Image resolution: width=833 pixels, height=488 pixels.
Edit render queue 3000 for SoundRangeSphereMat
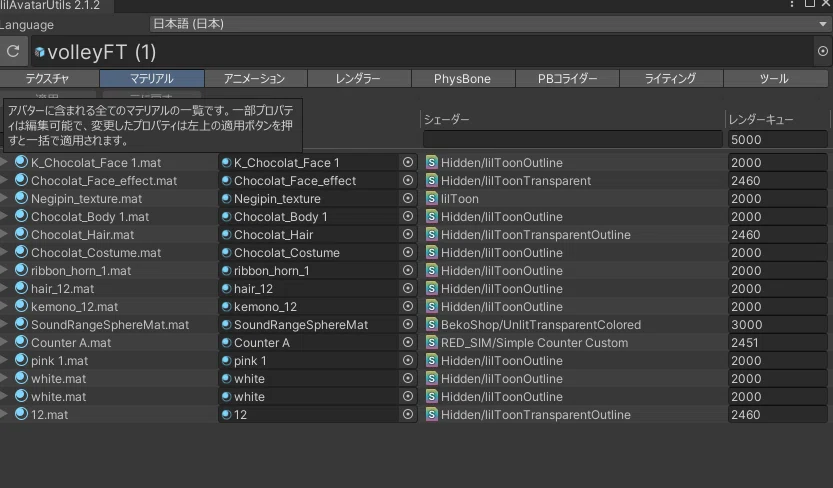pyautogui.click(x=777, y=324)
